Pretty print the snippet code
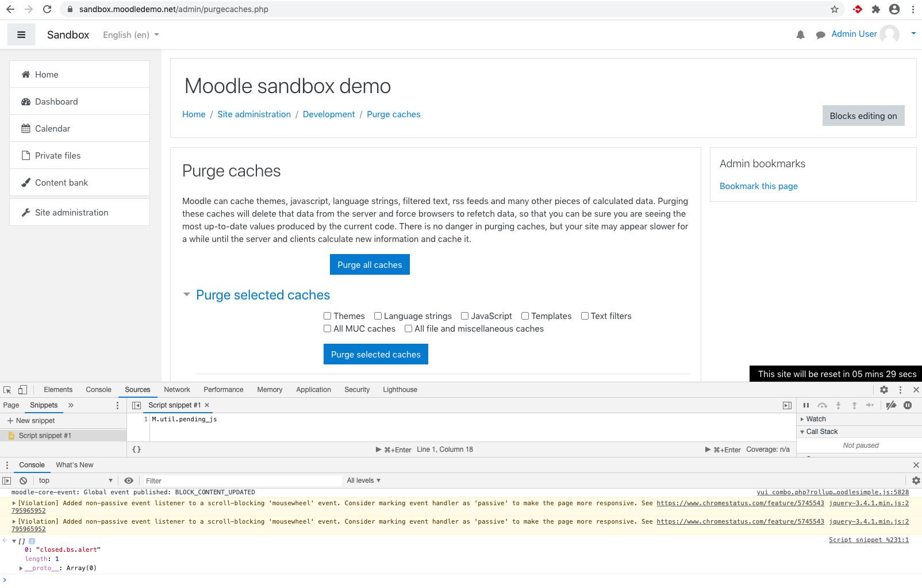922x588 pixels. tap(136, 449)
